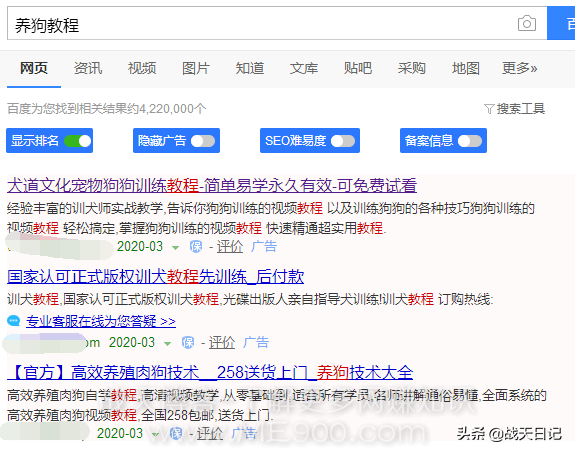Viewport: 575px width, 454px height.
Task: Open the 视频 tab
Action: (142, 68)
